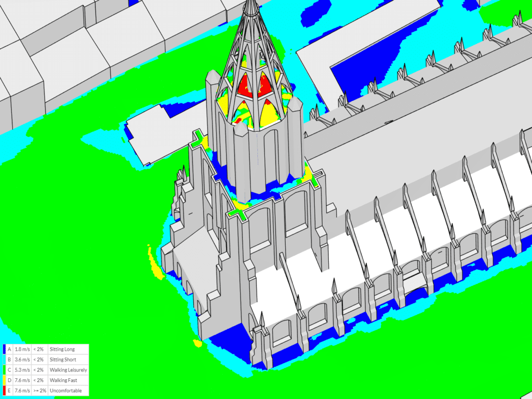Viewport: 532px width, 399px height.
Task: Click the yellow swatch for Walking Fast
Action: pos(4,380)
